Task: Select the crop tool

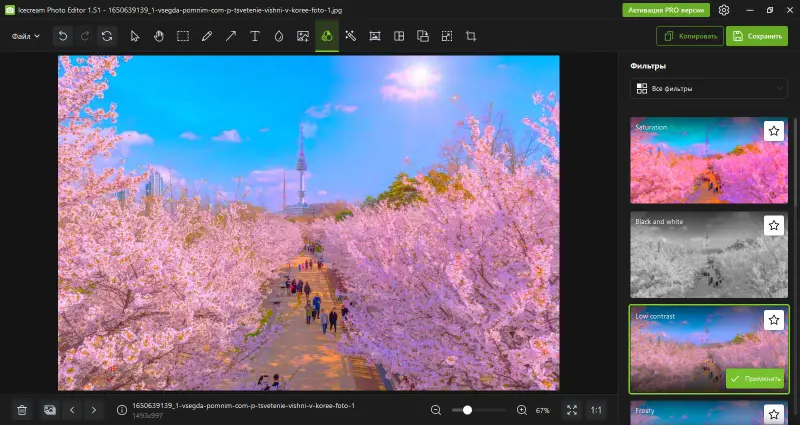Action: pyautogui.click(x=471, y=36)
